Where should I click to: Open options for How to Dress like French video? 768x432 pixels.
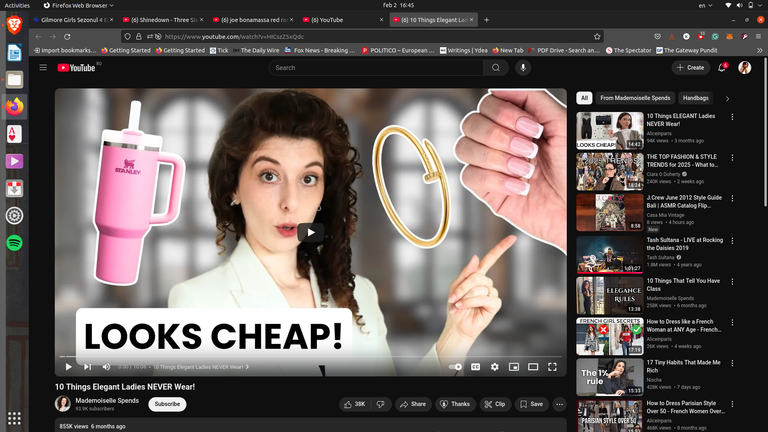point(732,323)
